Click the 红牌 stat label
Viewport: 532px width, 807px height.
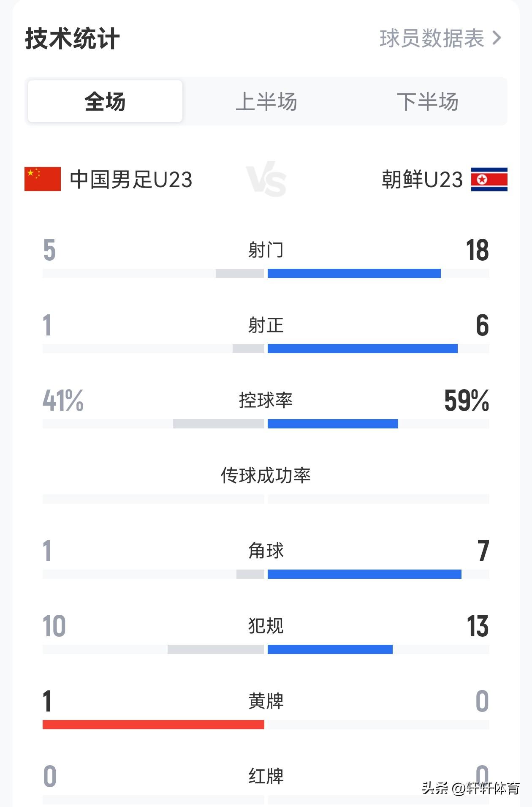266,774
